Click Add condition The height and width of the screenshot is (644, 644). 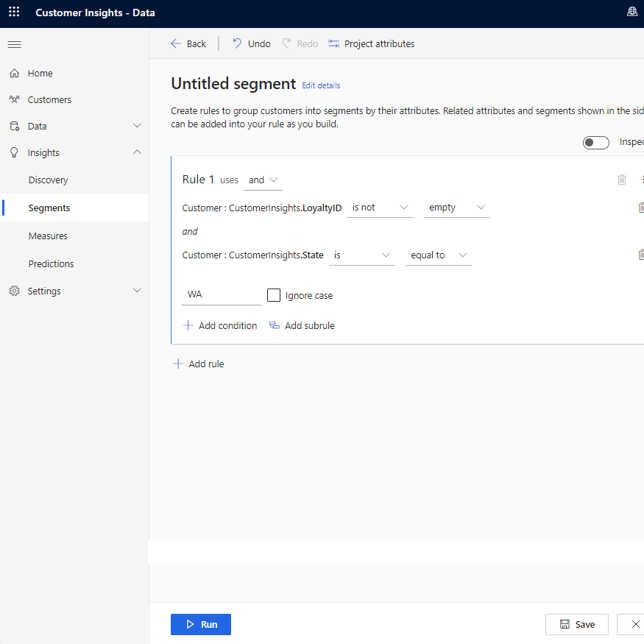coord(220,325)
